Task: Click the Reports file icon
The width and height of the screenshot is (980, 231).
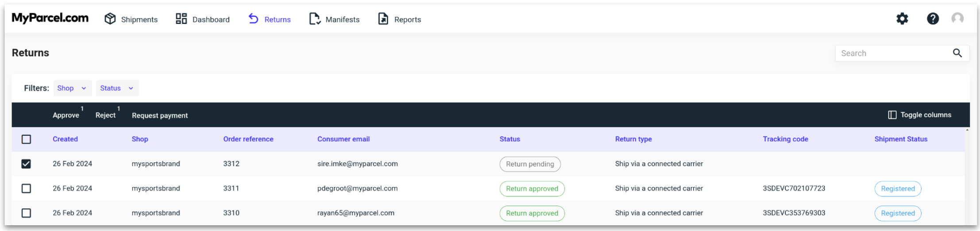Action: pos(383,19)
